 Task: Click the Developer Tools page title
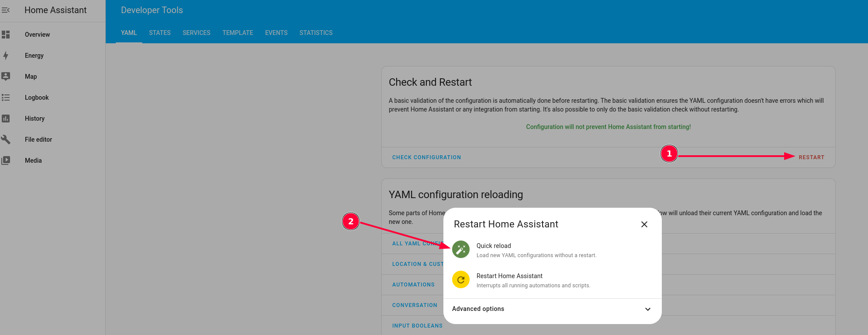click(x=152, y=10)
